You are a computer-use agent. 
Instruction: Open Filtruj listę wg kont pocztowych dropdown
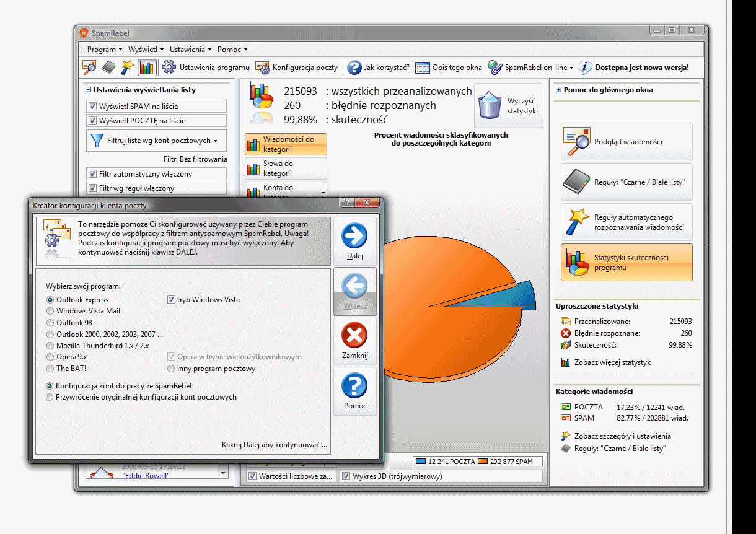pos(156,141)
